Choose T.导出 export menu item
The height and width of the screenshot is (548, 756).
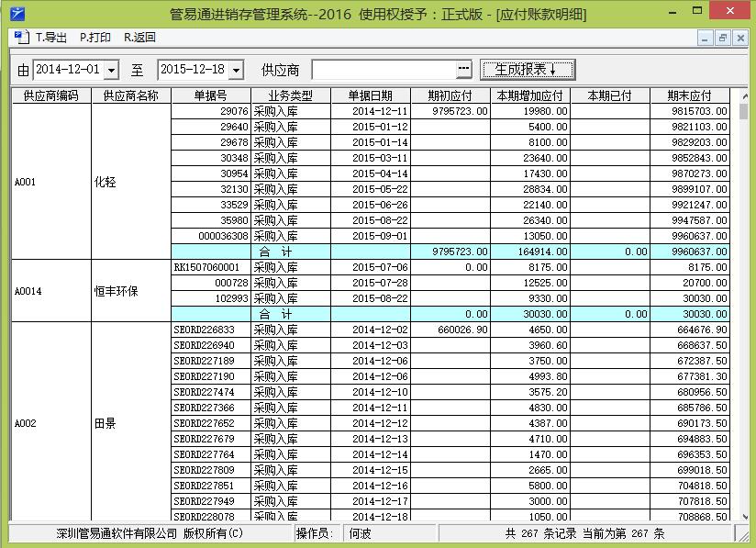(x=51, y=38)
